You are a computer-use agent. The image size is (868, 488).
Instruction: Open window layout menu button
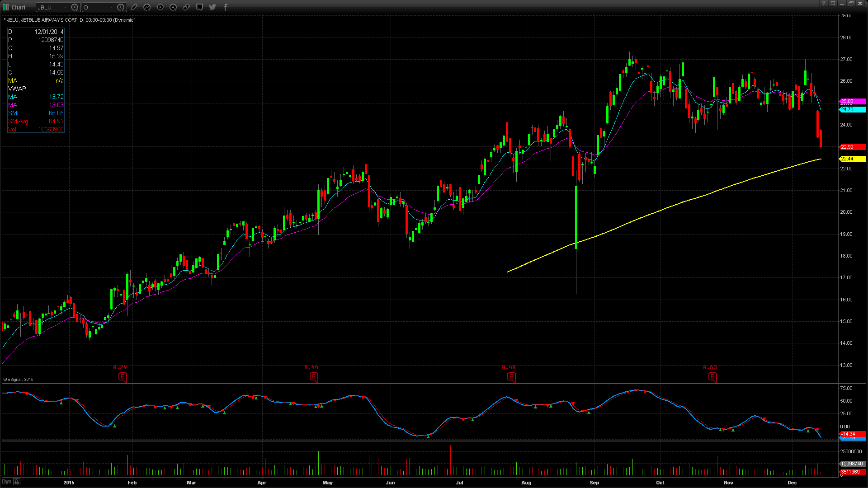[833, 4]
